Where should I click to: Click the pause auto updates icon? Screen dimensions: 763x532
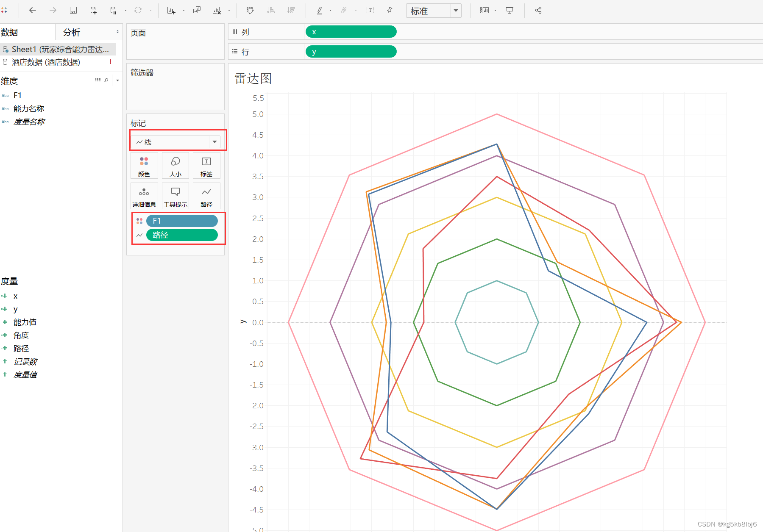[113, 10]
